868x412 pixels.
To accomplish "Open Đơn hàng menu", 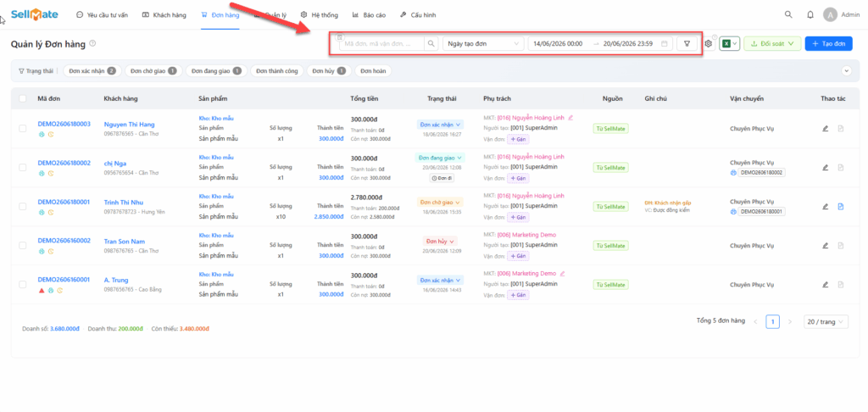I will 220,15.
